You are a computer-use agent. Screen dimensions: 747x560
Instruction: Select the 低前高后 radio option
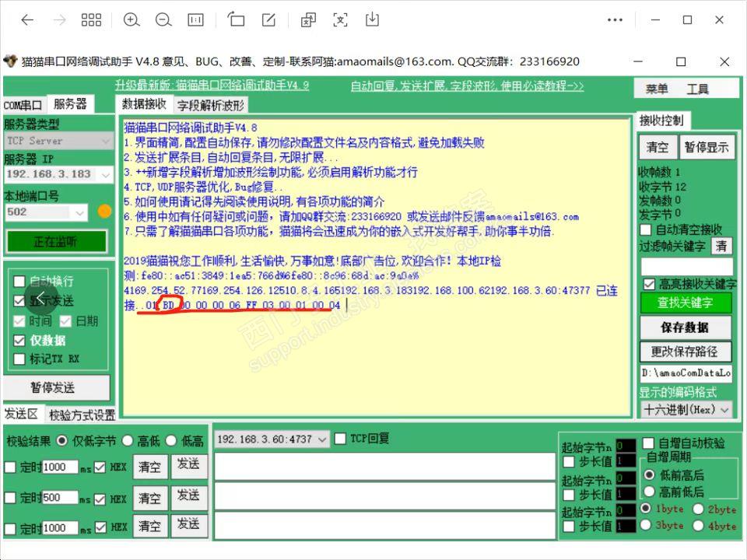(x=649, y=474)
